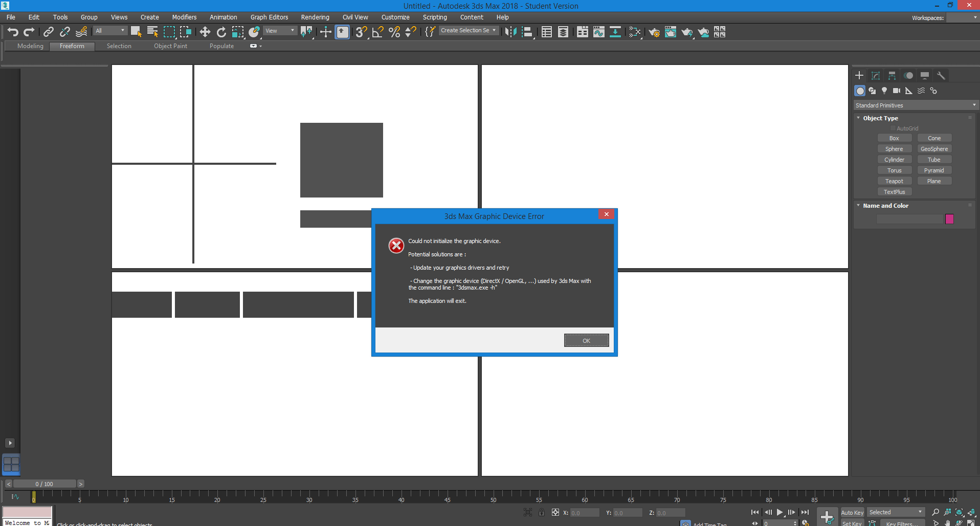Open the Workspaces dropdown
The height and width of the screenshot is (526, 980).
coord(962,17)
